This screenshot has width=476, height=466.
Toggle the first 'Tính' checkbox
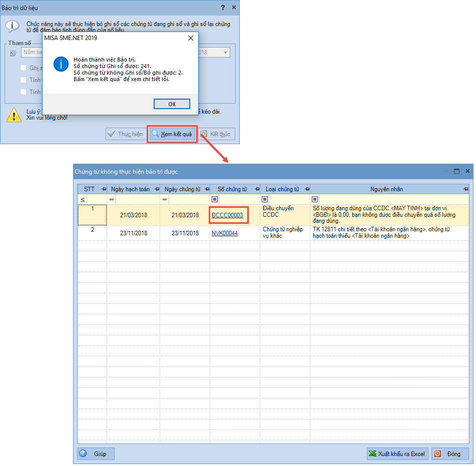pos(23,80)
